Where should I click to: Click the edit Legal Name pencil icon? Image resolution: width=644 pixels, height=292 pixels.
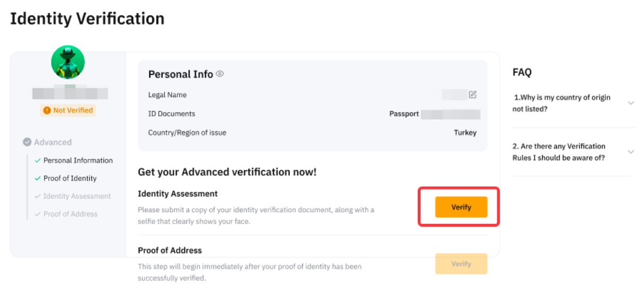473,95
